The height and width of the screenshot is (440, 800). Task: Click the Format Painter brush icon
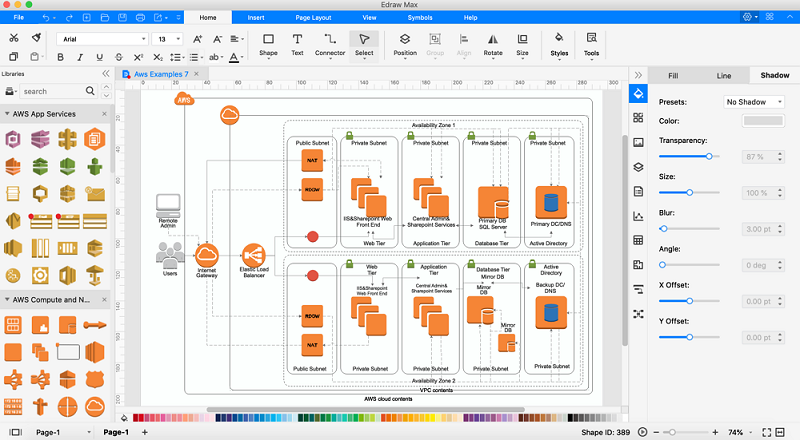pyautogui.click(x=36, y=38)
